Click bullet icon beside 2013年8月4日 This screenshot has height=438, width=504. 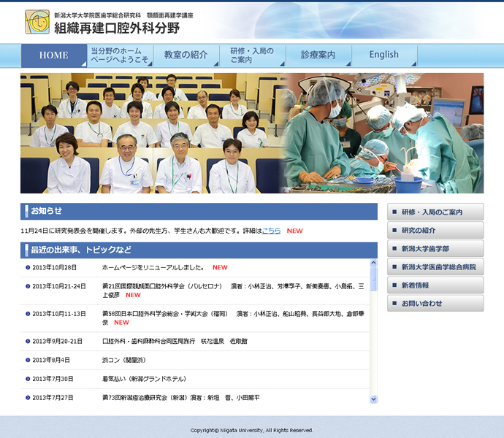coord(28,360)
